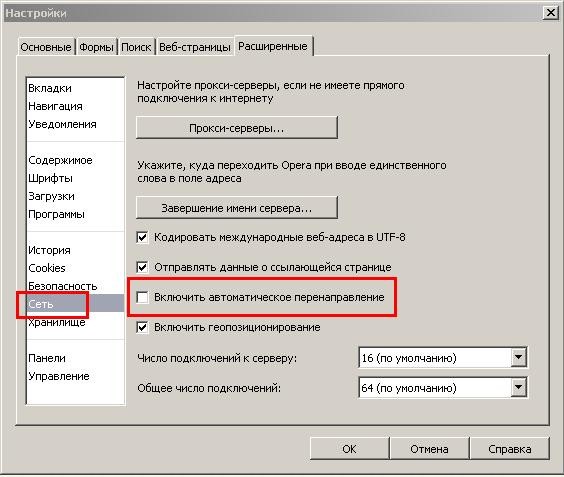Select the Программы section
Viewport: 564px width, 477px height.
click(x=56, y=214)
